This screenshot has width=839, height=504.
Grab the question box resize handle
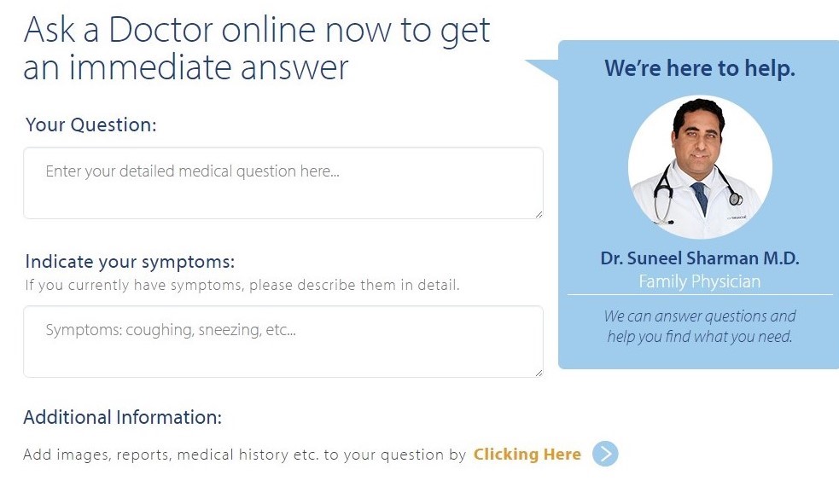538,213
